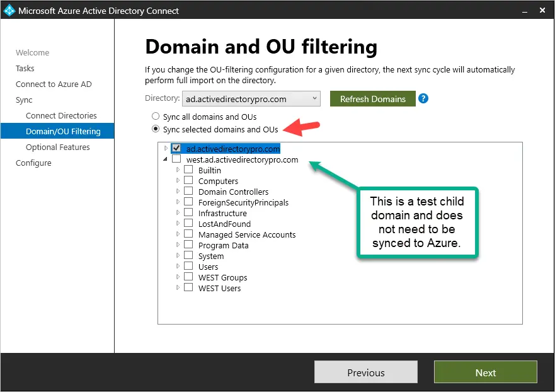
Task: Expand the Managed Service Accounts node
Action: 178,234
